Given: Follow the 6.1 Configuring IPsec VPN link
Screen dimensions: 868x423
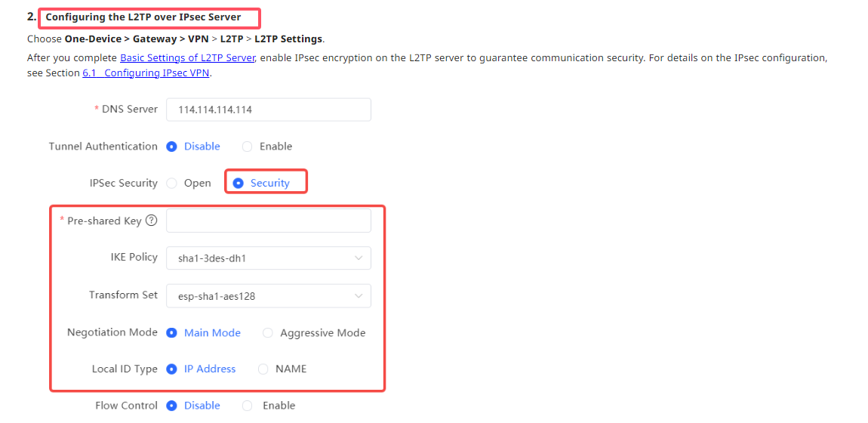Looking at the screenshot, I should (x=146, y=73).
